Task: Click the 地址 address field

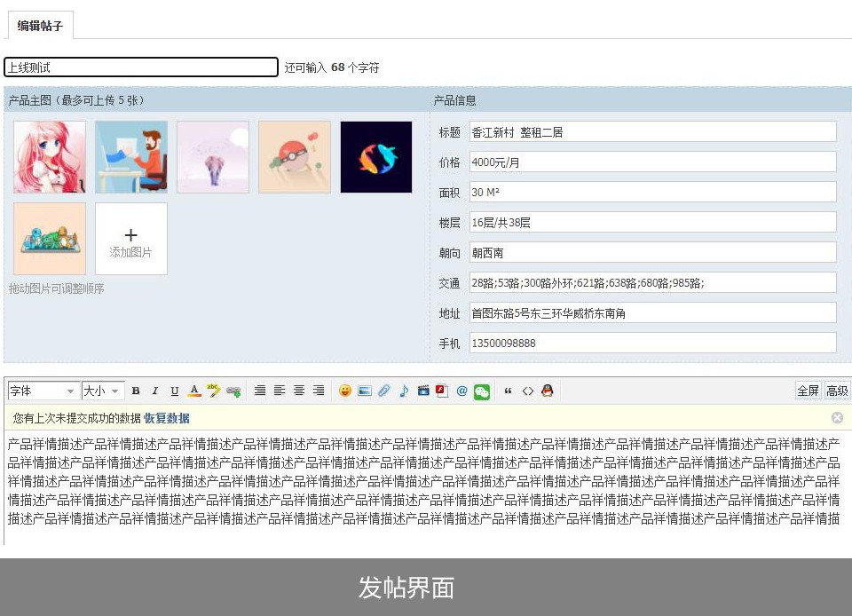Action: (652, 313)
